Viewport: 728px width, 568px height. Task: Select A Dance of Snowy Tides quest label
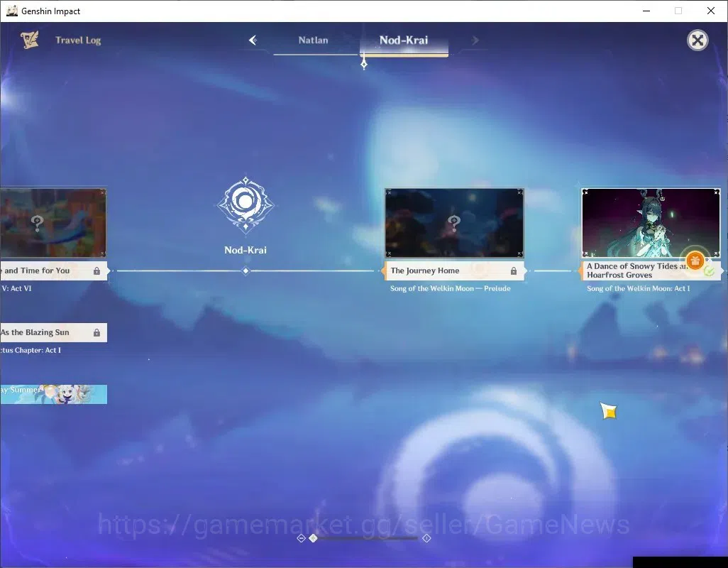(x=650, y=271)
